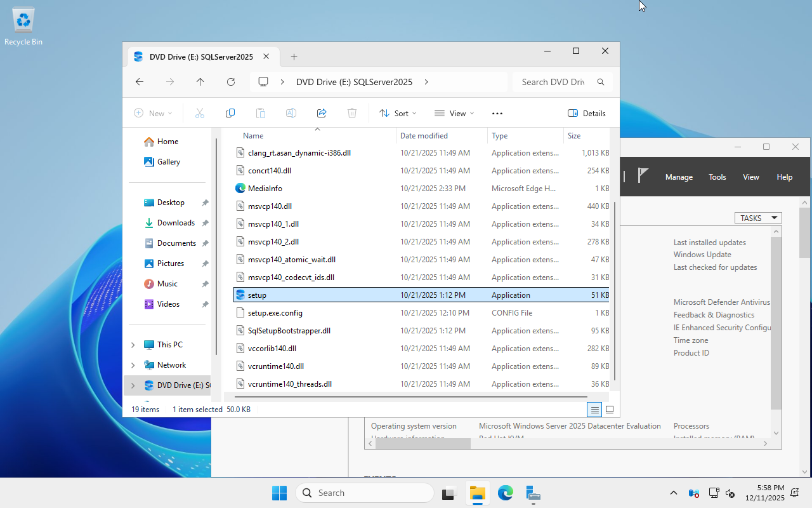The image size is (812, 508).
Task: Open the Windows Update link
Action: pos(702,254)
